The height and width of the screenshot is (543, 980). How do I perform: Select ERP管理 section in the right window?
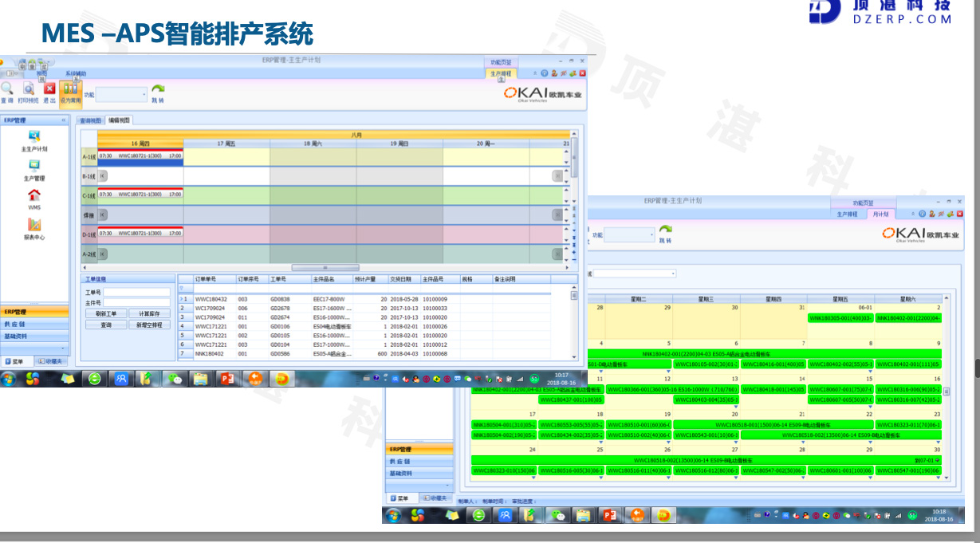(419, 450)
